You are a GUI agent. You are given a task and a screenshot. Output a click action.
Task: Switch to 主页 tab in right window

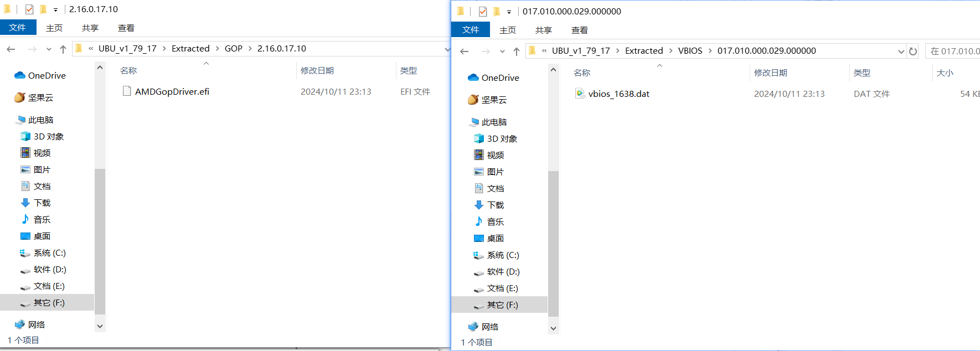tap(508, 30)
